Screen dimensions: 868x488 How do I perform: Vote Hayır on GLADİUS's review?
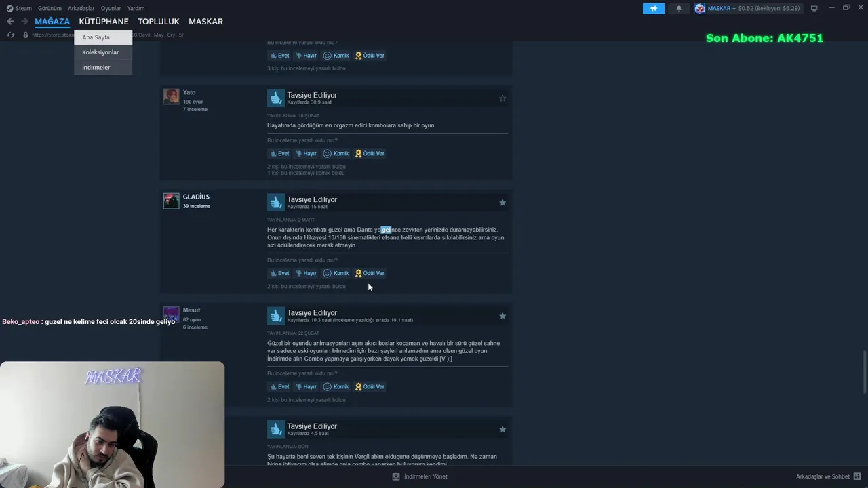306,273
